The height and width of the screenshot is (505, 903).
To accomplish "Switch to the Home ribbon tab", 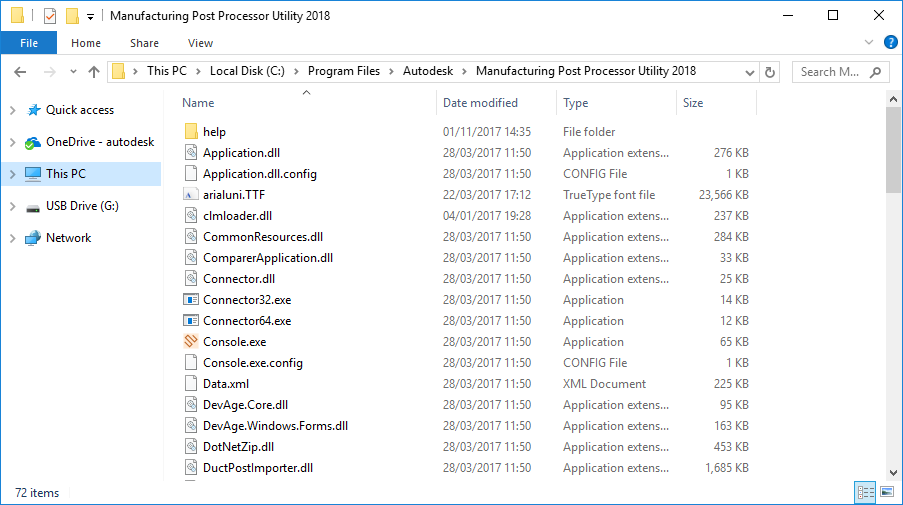I will tap(86, 43).
